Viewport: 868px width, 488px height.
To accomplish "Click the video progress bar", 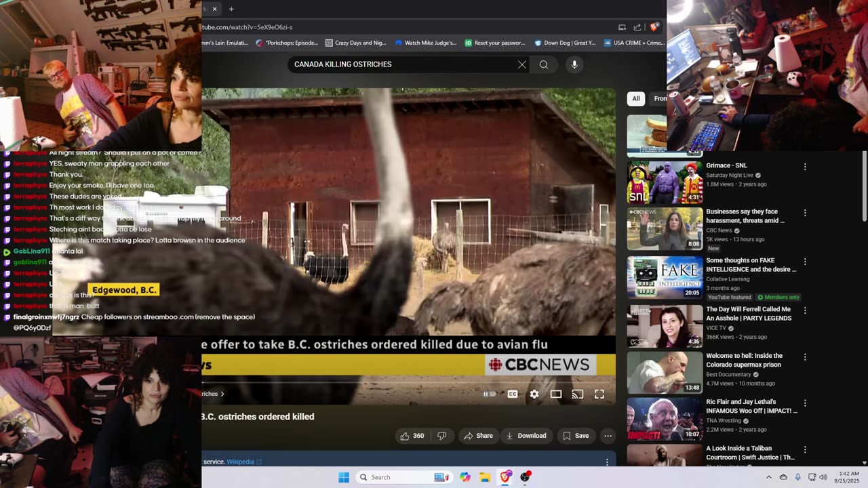I will [408, 384].
